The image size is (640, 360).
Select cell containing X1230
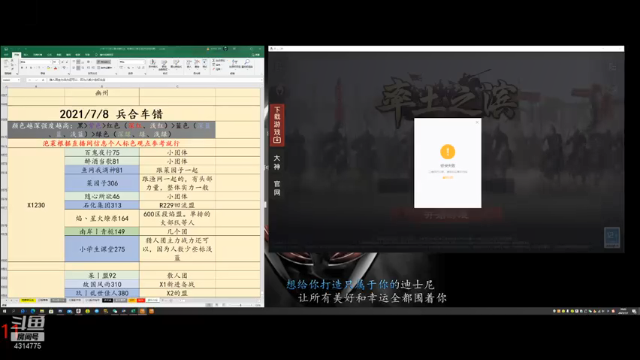tap(36, 205)
